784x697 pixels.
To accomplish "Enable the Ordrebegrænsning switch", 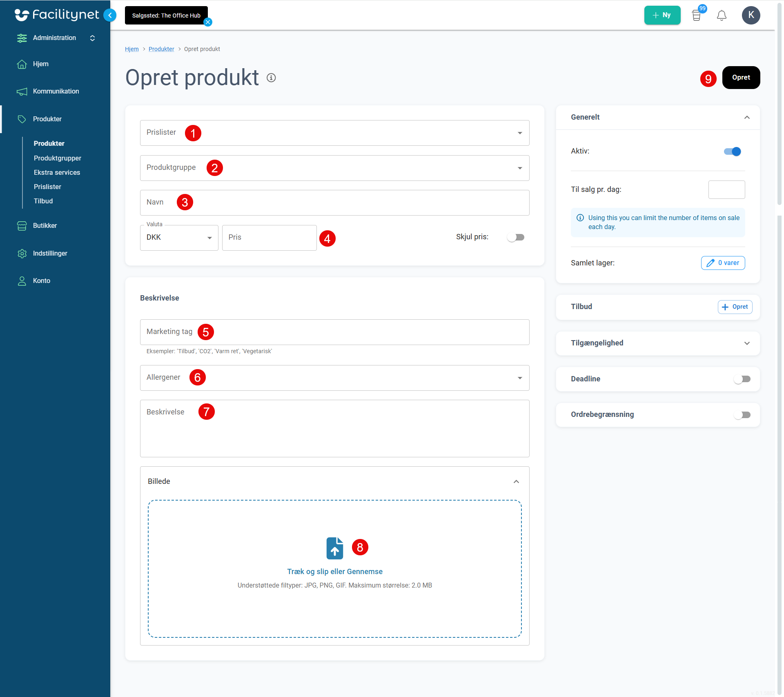I will pos(742,415).
